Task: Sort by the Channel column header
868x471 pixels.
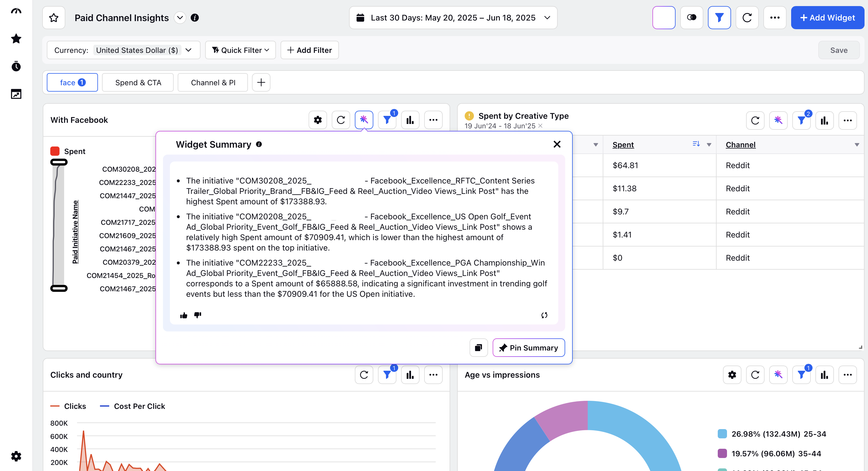Action: [x=740, y=145]
